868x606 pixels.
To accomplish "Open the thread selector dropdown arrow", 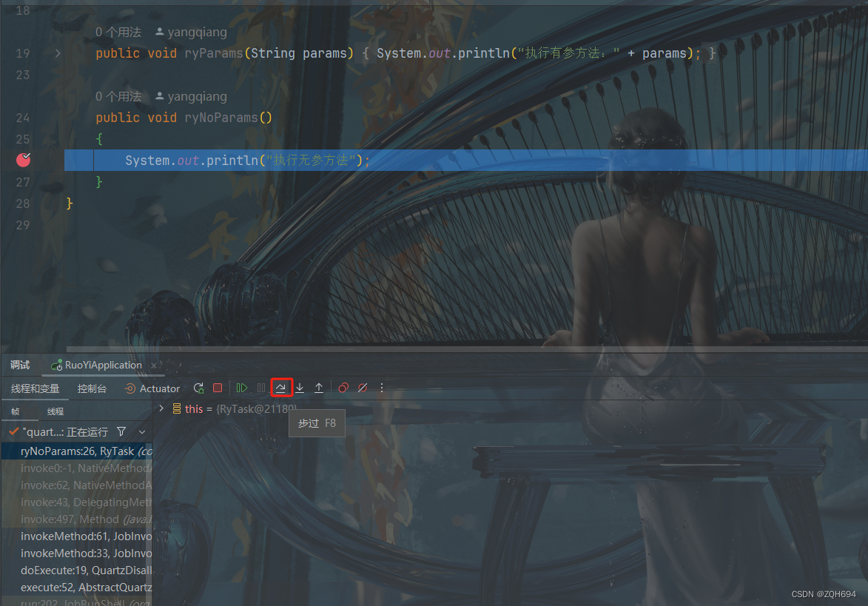I will click(x=142, y=431).
